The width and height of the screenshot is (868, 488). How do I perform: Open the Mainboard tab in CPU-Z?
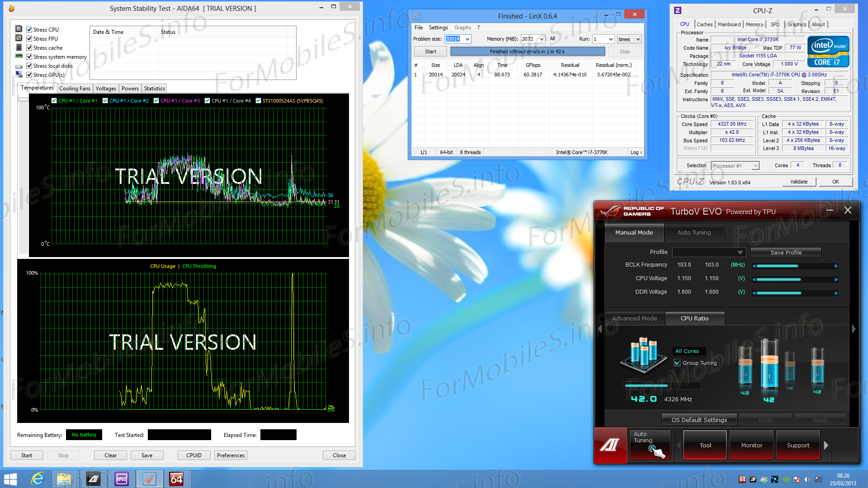pyautogui.click(x=729, y=24)
